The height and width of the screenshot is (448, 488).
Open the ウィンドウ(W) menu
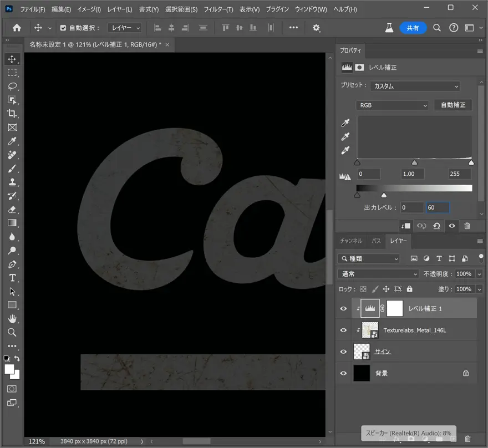pos(311,9)
